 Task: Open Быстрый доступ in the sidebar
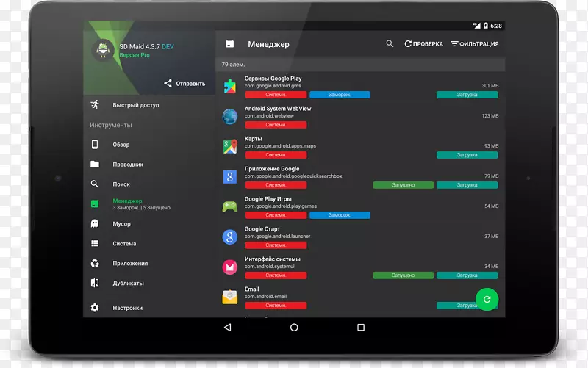tap(148, 105)
